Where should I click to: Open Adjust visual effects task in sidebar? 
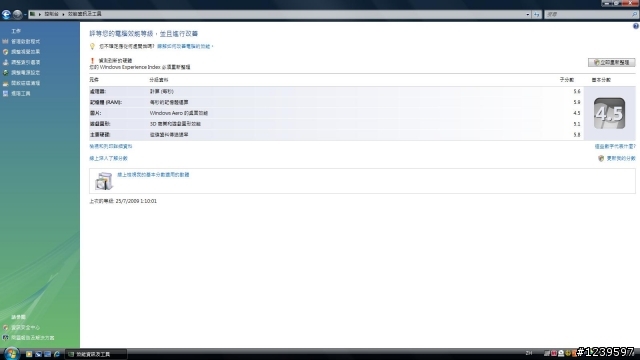(x=25, y=52)
